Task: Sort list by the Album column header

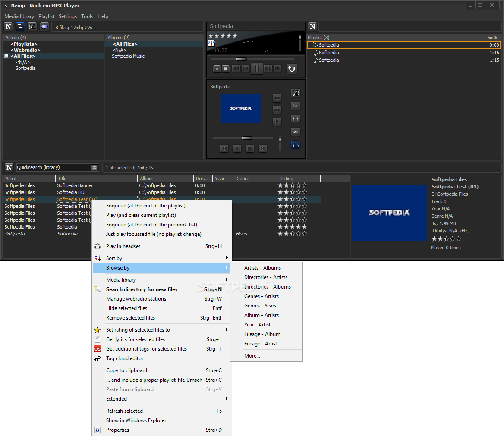Action: click(x=165, y=178)
